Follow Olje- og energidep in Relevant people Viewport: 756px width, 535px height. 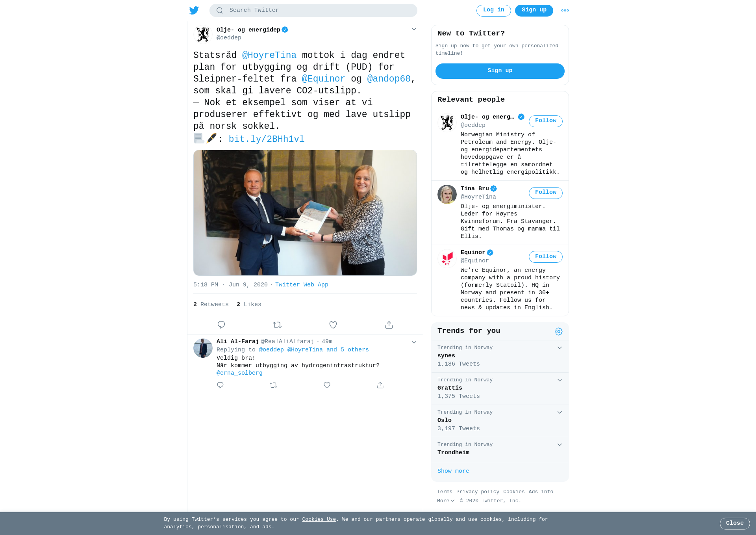(x=545, y=121)
